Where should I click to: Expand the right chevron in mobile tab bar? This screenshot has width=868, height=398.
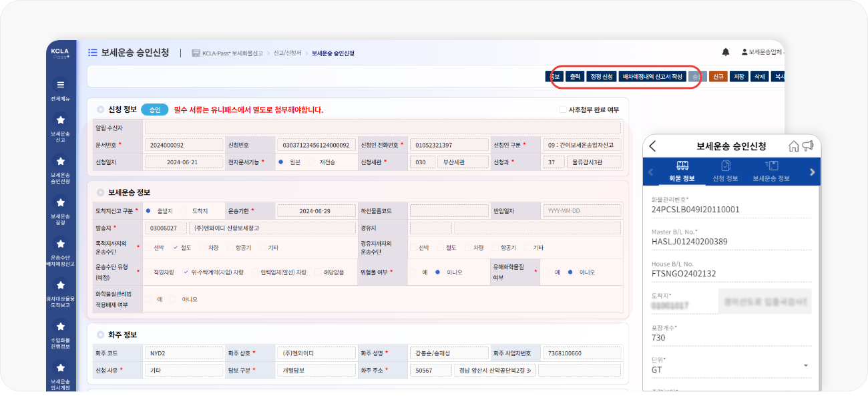coord(812,172)
